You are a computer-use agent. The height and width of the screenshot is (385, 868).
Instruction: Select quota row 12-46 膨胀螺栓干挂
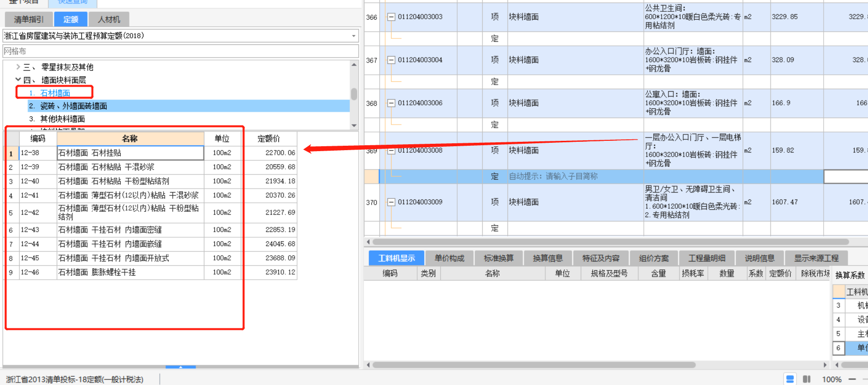(131, 272)
